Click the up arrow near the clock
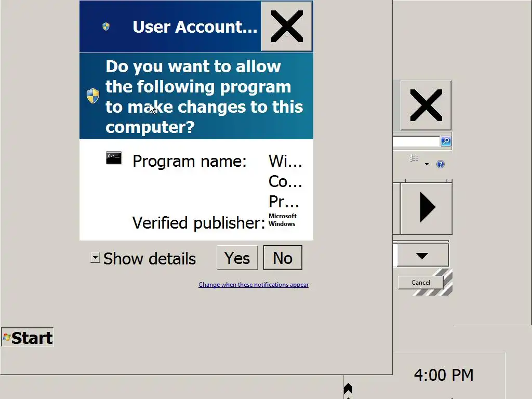Viewport: 532px width, 399px height. [348, 389]
